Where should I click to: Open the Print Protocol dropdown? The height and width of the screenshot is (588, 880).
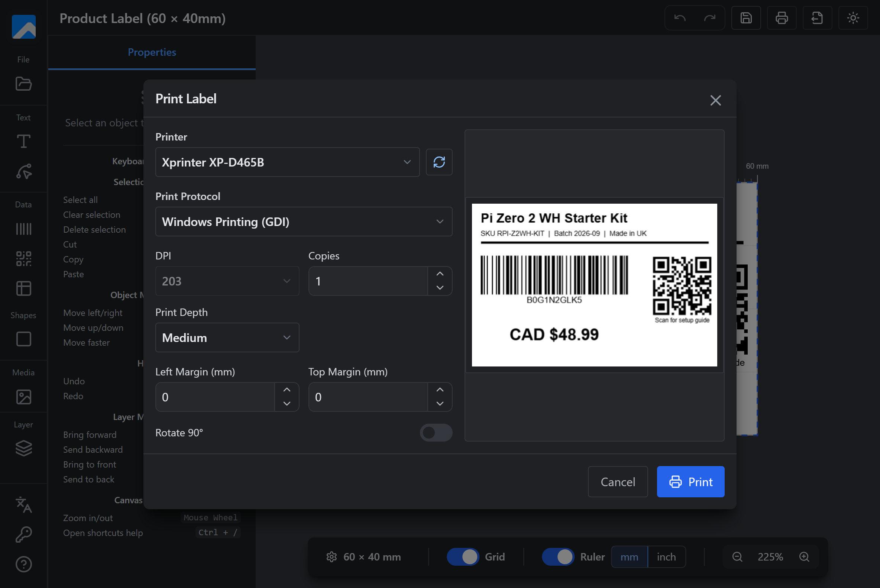click(304, 222)
